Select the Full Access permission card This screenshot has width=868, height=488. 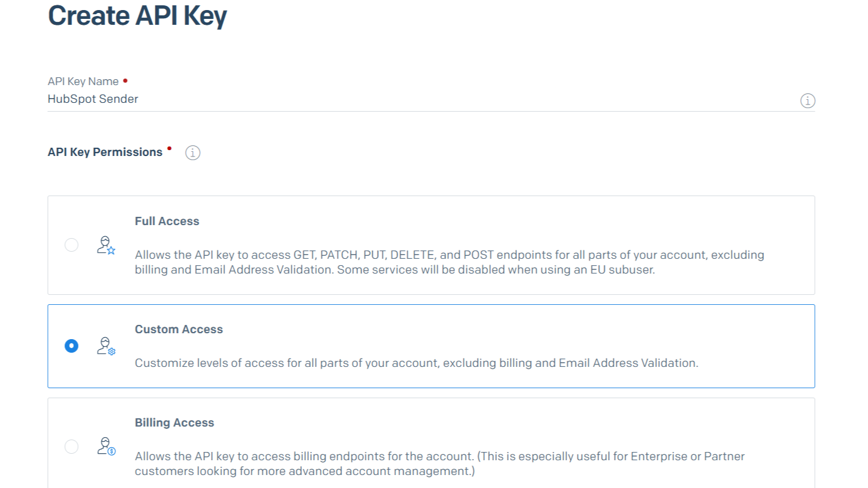coord(431,245)
